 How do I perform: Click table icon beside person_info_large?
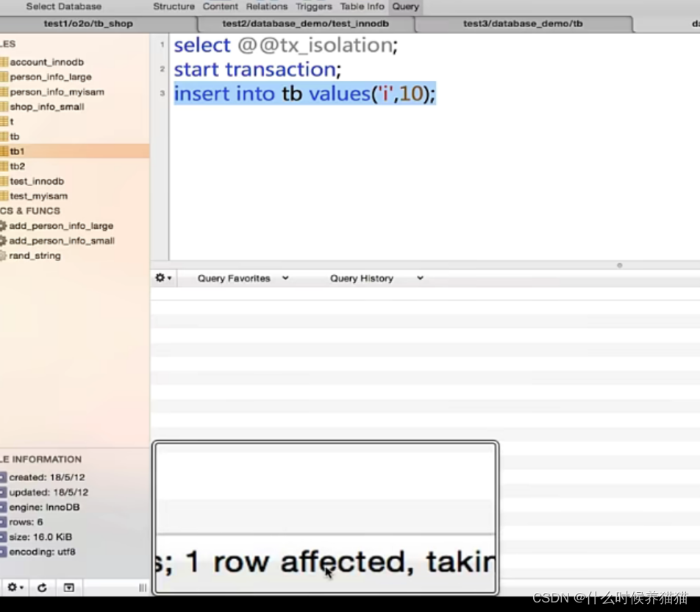coord(4,76)
